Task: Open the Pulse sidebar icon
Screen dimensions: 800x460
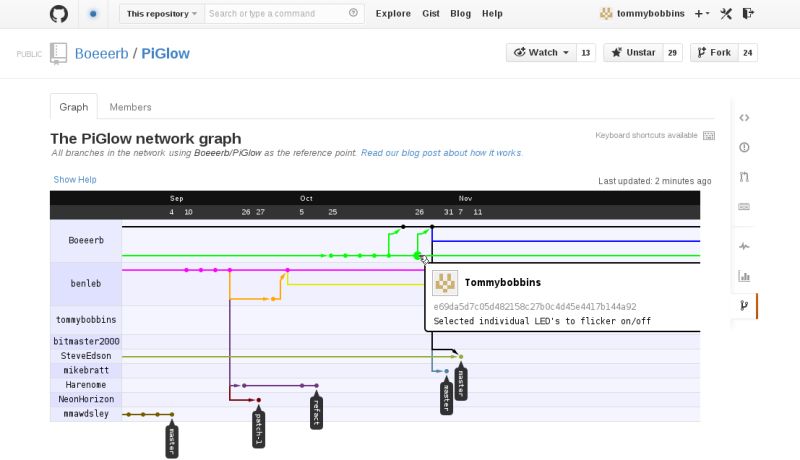Action: tap(744, 246)
